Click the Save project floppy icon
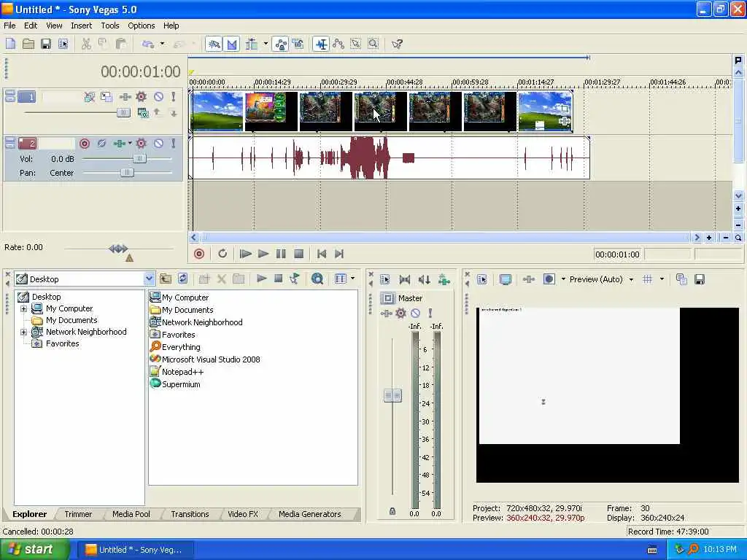The height and width of the screenshot is (560, 747). [46, 44]
